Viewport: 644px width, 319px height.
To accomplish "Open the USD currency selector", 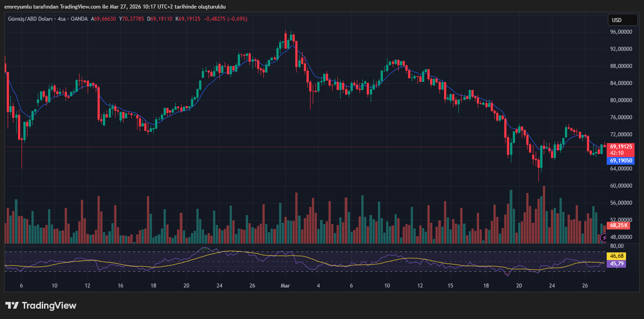I will pyautogui.click(x=622, y=20).
